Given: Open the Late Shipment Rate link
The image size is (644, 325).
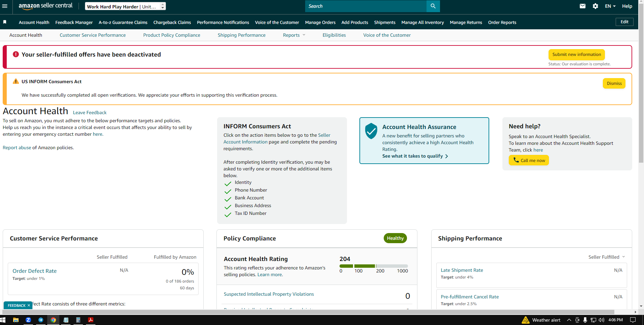Looking at the screenshot, I should pyautogui.click(x=462, y=270).
